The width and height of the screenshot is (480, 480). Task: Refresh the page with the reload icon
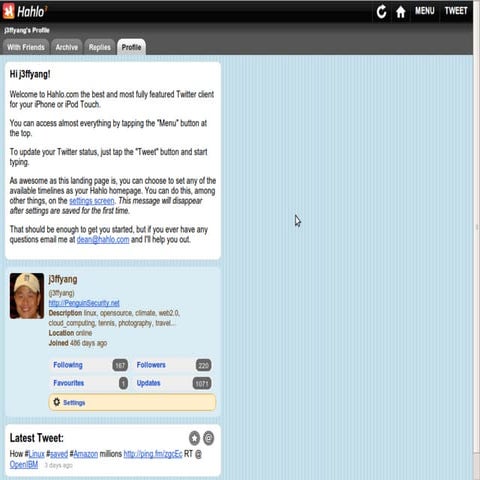point(381,12)
